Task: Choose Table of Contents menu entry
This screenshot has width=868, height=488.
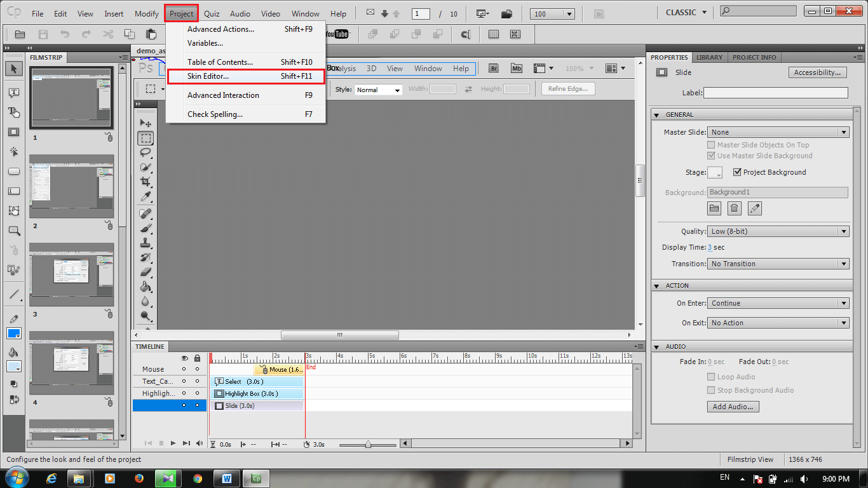Action: [245, 62]
